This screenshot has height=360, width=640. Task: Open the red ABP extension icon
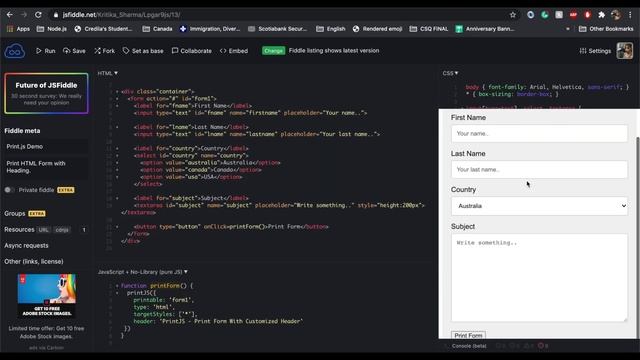[x=573, y=15]
